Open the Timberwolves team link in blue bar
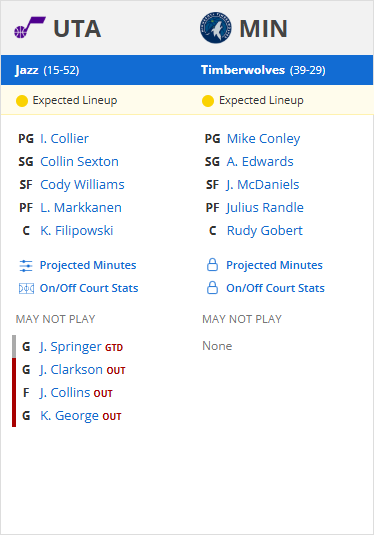 (243, 70)
